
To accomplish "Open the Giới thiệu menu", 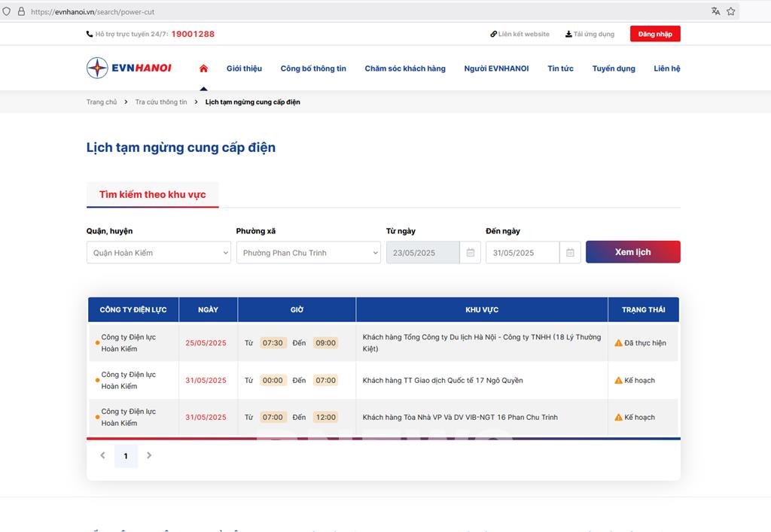I will click(x=245, y=68).
